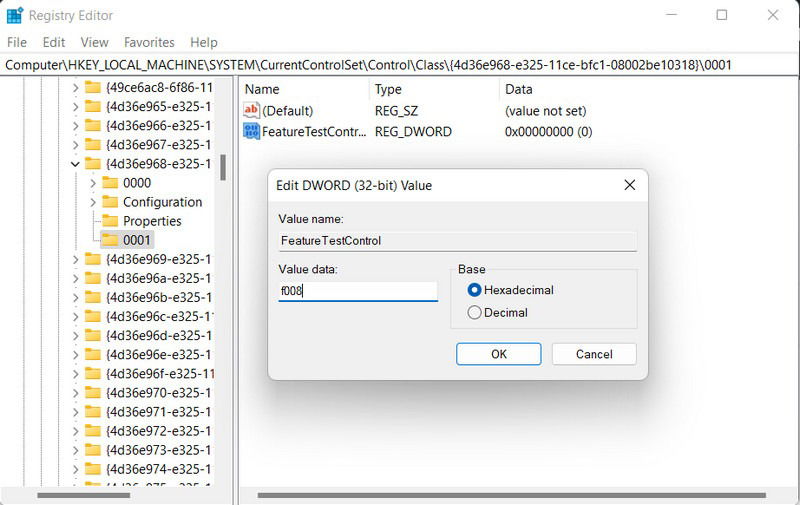Select folder icon of {4d36e968-e325-1 key
The image size is (800, 505).
92,164
